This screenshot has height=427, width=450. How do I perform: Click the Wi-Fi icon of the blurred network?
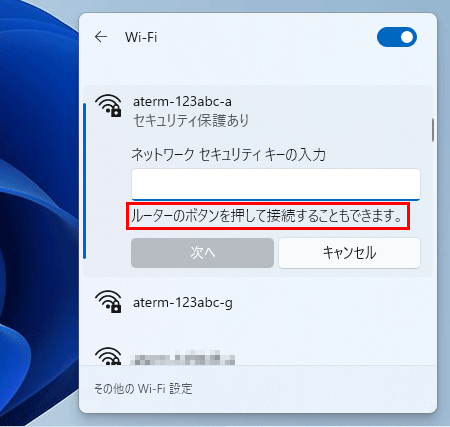tap(108, 356)
